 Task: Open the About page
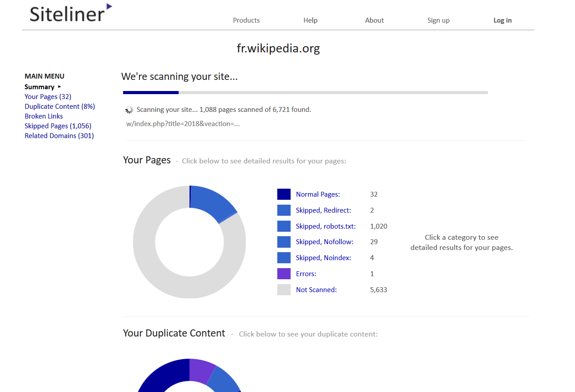click(374, 20)
